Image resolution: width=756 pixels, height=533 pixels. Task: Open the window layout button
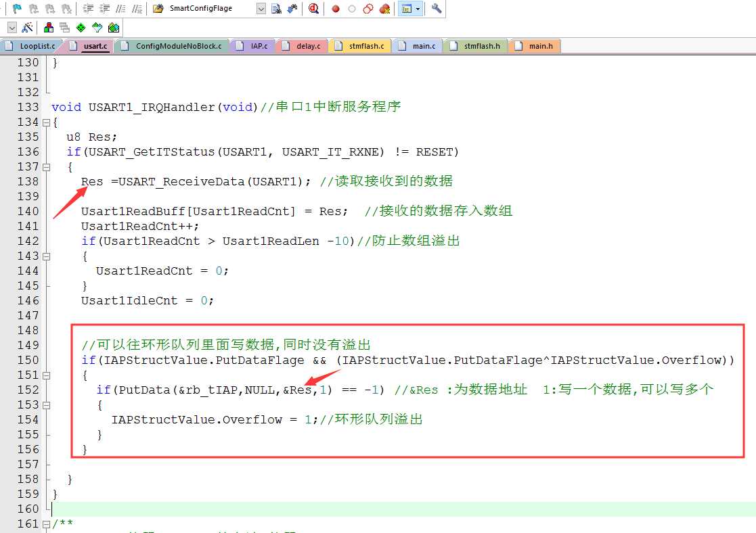[x=407, y=8]
